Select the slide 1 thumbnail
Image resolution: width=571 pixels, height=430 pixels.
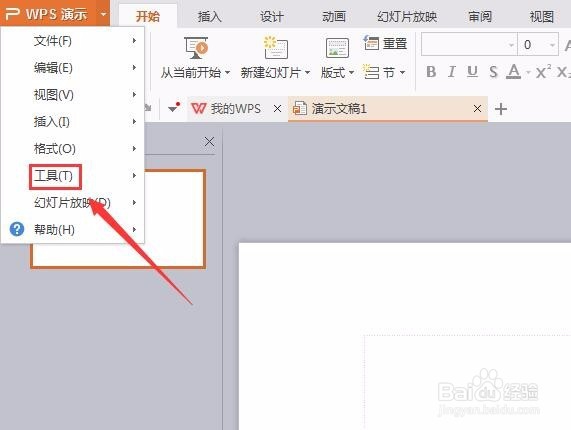119,219
